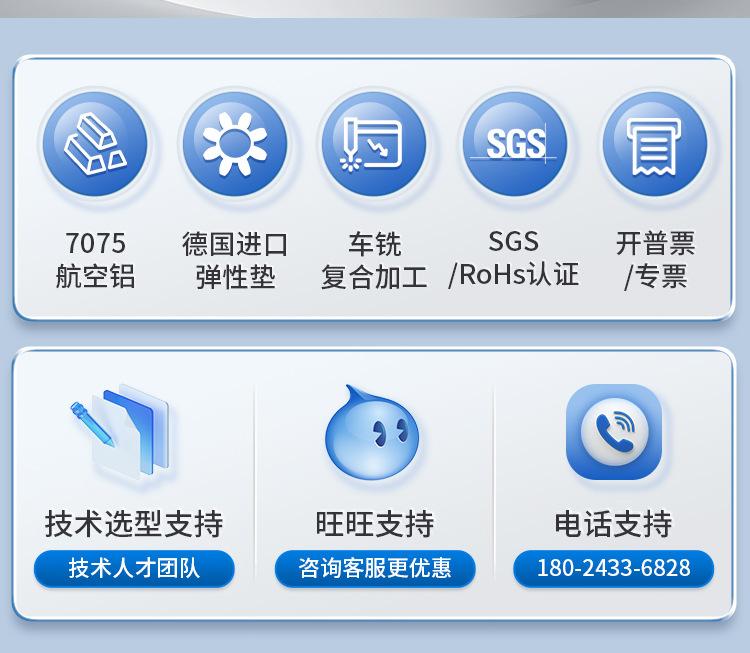Select the 旺旺支持 heading text

click(x=375, y=524)
